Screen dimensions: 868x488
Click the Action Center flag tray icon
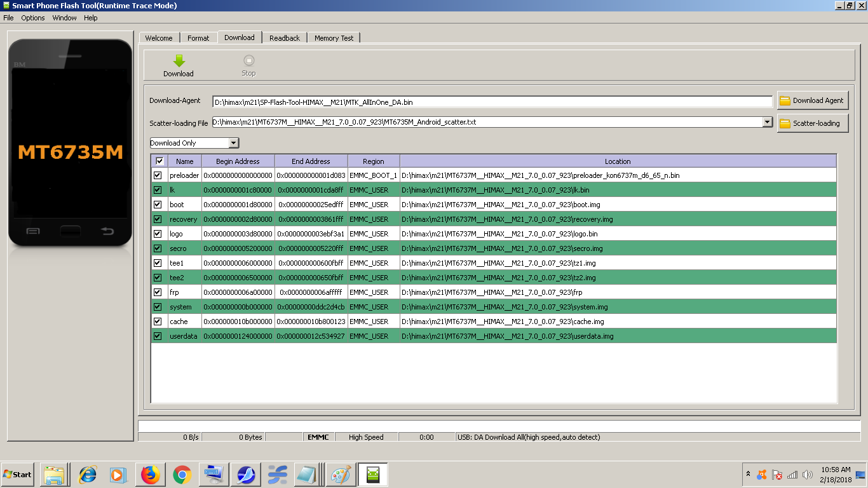click(776, 475)
